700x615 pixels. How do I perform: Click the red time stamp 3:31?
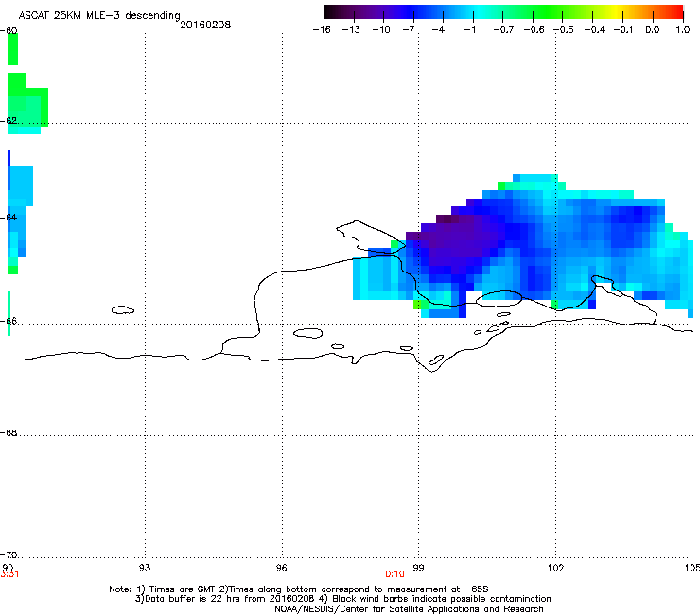pos(9,574)
